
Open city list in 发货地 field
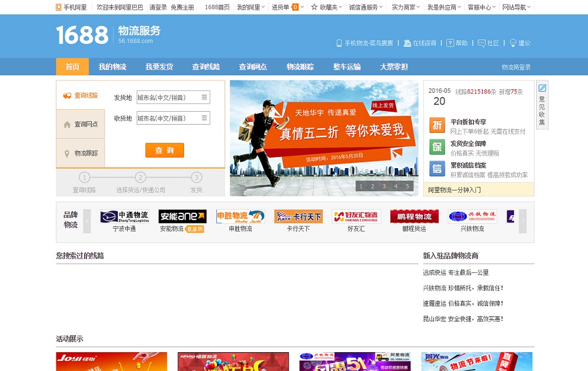205,97
